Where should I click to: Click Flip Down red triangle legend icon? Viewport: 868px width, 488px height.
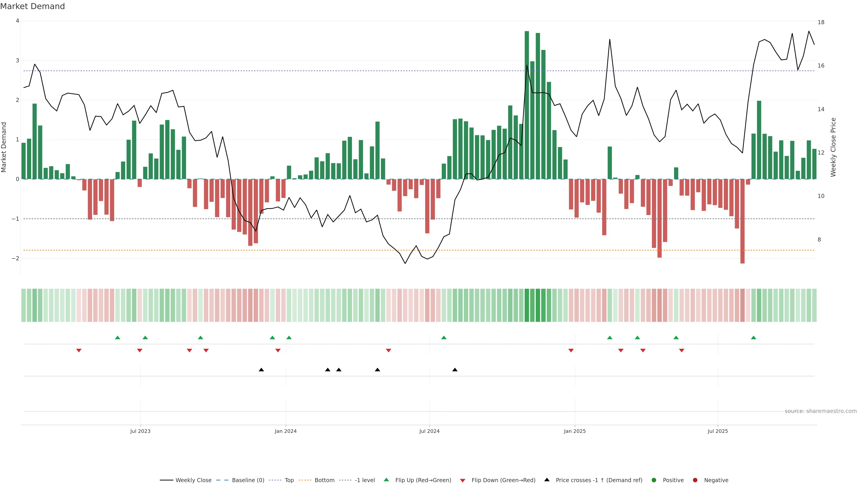pos(463,481)
